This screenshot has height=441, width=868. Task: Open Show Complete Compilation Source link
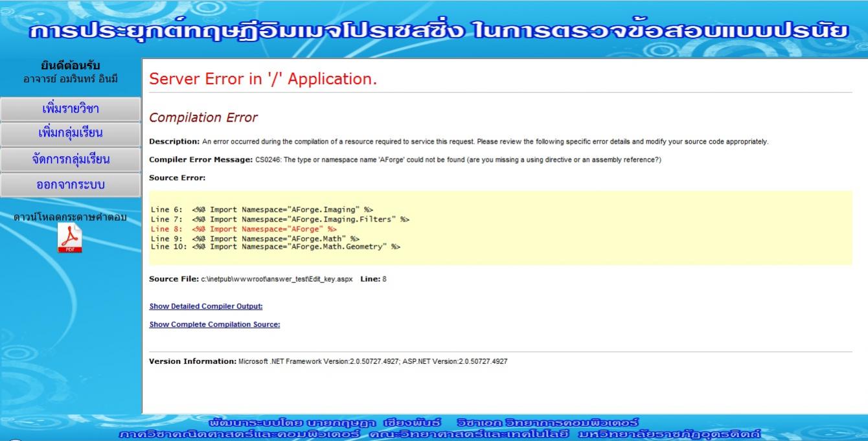[214, 324]
